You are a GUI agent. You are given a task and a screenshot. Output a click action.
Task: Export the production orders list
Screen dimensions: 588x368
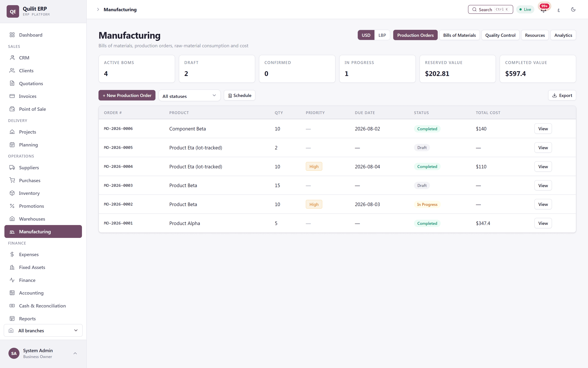point(562,95)
